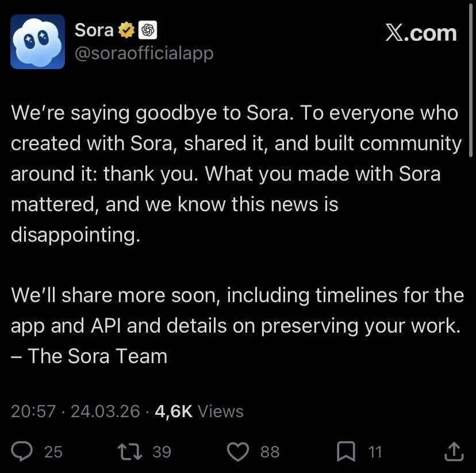Screen dimensions: 476x473
Task: Click the bookmark count 11
Action: (x=374, y=452)
